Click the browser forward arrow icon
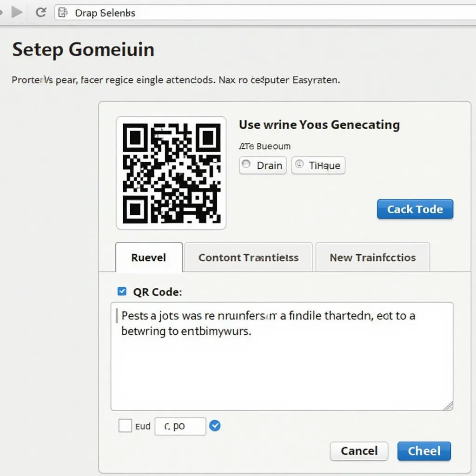 point(17,13)
